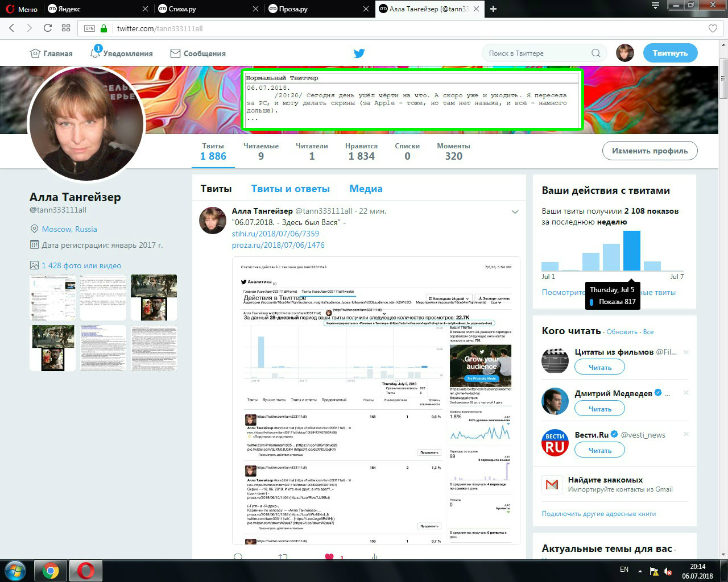Image resolution: width=728 pixels, height=582 pixels.
Task: Open the tweet's analytics screenshot image
Action: pyautogui.click(x=376, y=401)
